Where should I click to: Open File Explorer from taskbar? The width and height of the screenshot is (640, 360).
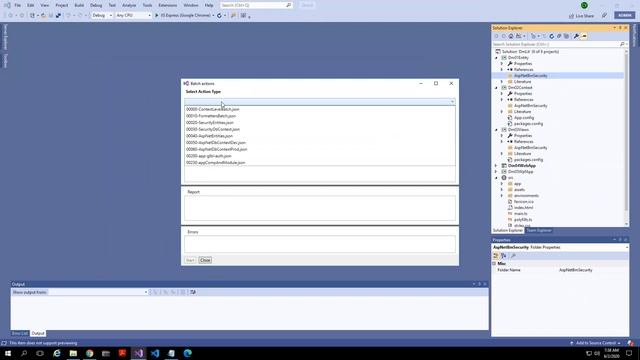[x=73, y=353]
